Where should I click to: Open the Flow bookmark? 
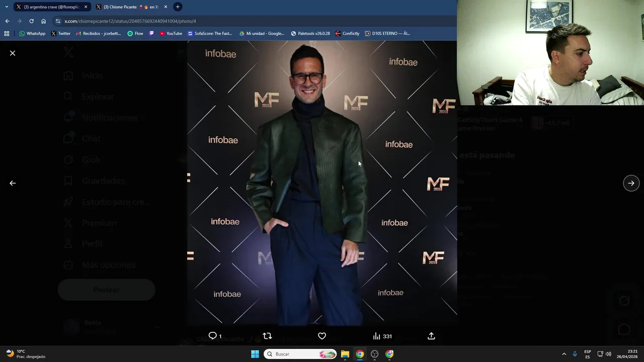135,34
